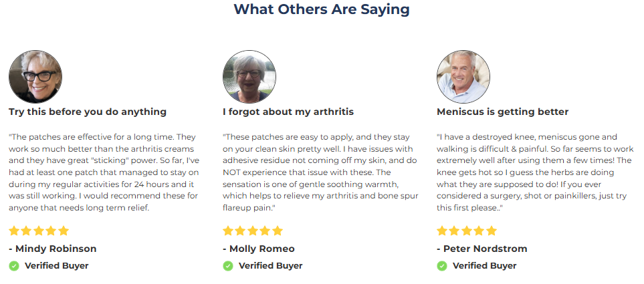Click 'Verified Buyer' label under Molly Romeo
This screenshot has height=284, width=644.
pos(271,266)
